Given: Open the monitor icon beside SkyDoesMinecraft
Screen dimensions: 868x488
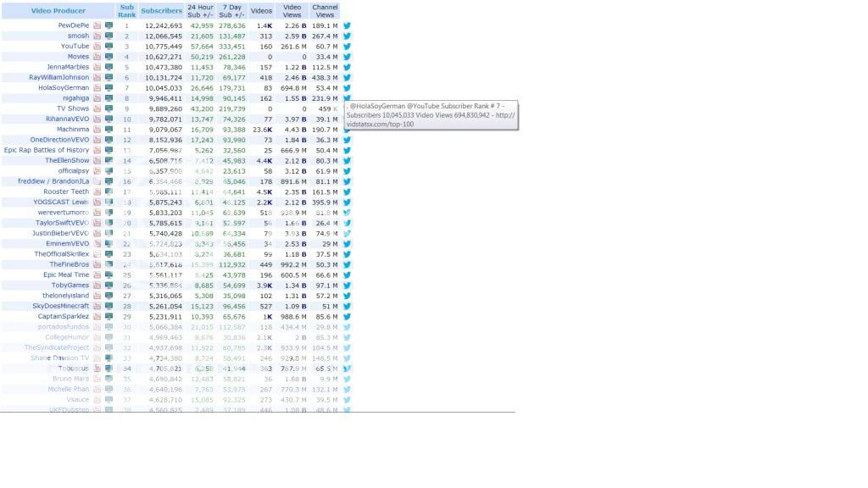Looking at the screenshot, I should click(x=109, y=307).
